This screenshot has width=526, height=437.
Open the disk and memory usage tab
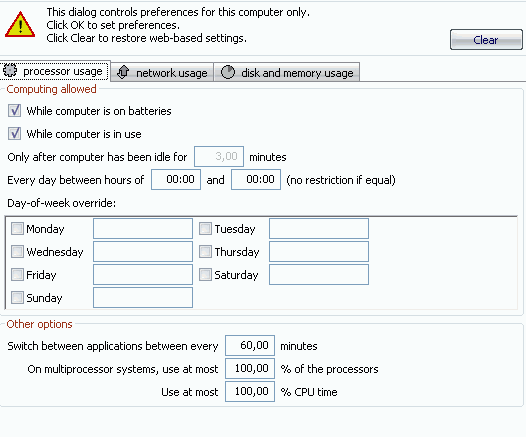287,72
